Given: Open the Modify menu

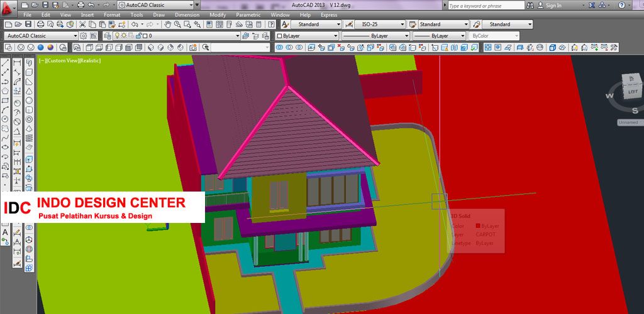Looking at the screenshot, I should [x=218, y=14].
